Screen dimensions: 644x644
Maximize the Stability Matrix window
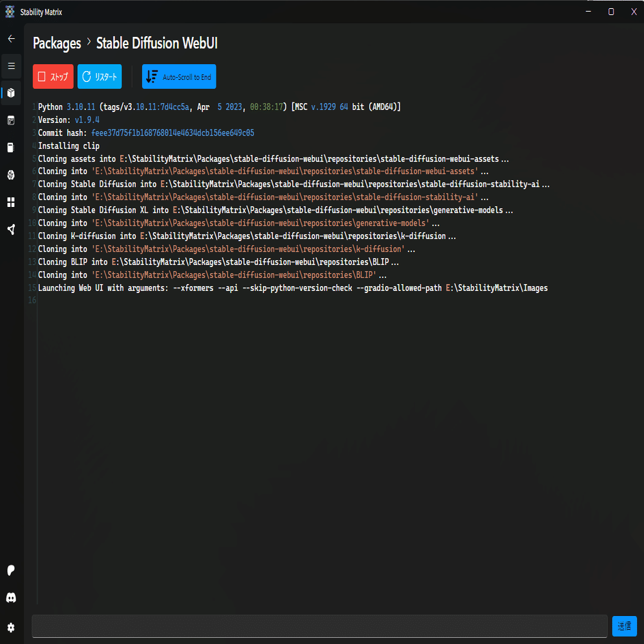tap(611, 12)
